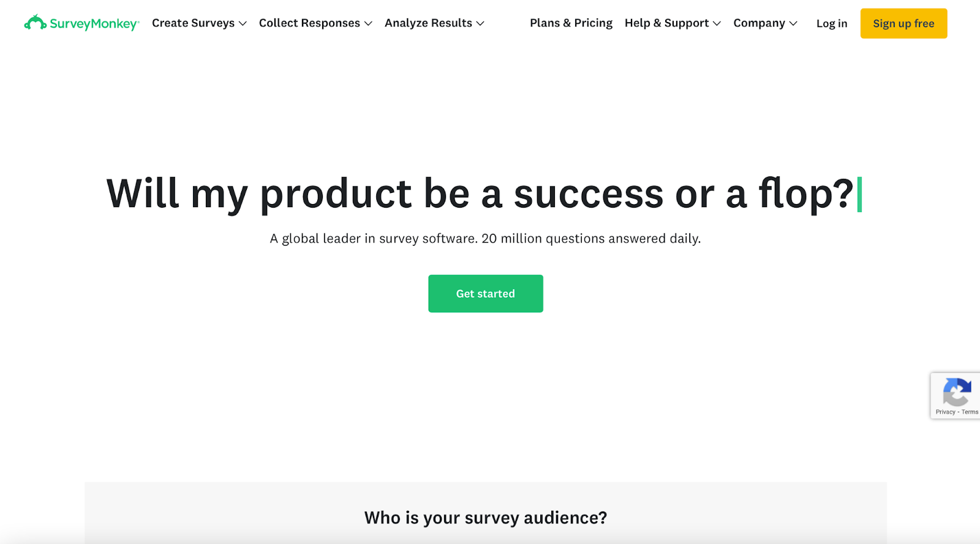
Task: Open the Help & Support menu label
Action: (x=666, y=23)
